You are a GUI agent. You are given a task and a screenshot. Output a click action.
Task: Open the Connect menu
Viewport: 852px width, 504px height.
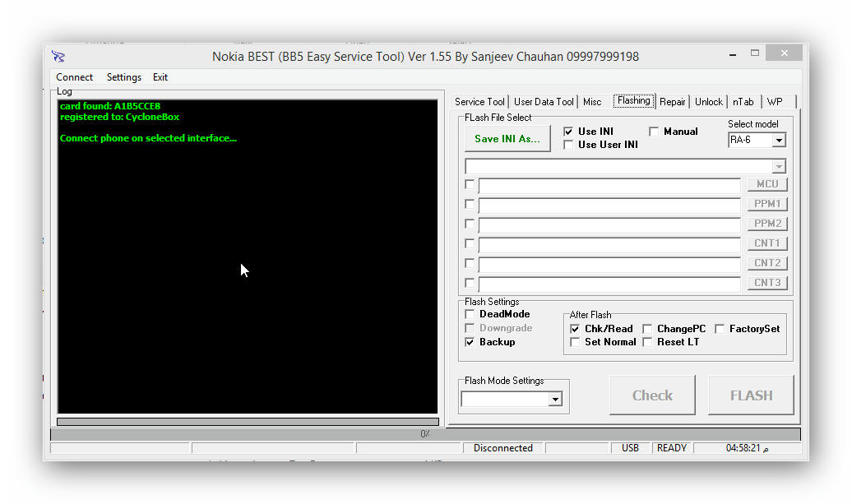click(x=75, y=77)
